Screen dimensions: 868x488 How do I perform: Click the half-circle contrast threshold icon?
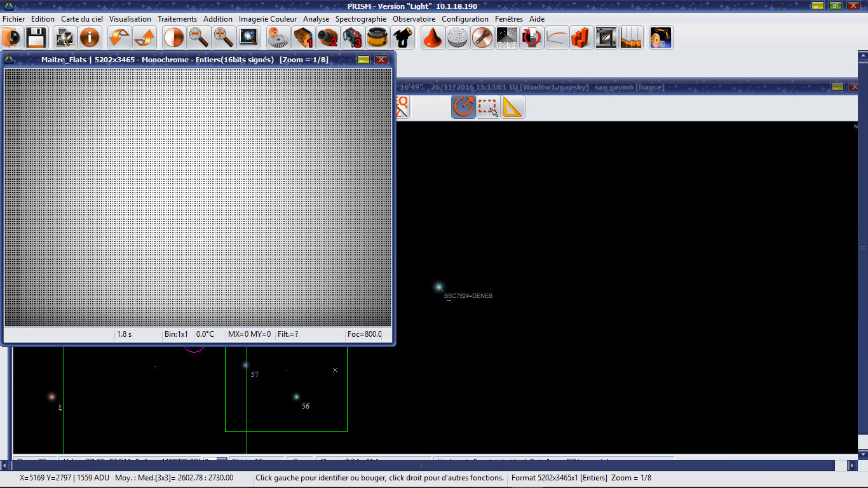click(x=174, y=38)
